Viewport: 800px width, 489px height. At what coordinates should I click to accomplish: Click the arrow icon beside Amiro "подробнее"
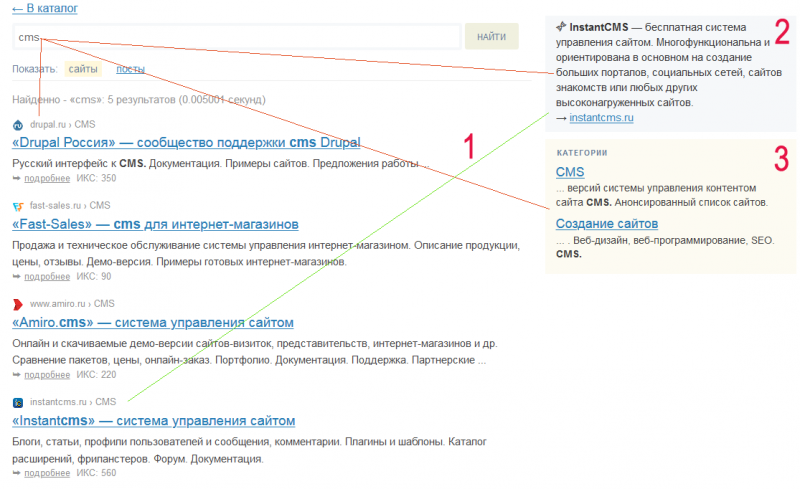click(x=16, y=375)
